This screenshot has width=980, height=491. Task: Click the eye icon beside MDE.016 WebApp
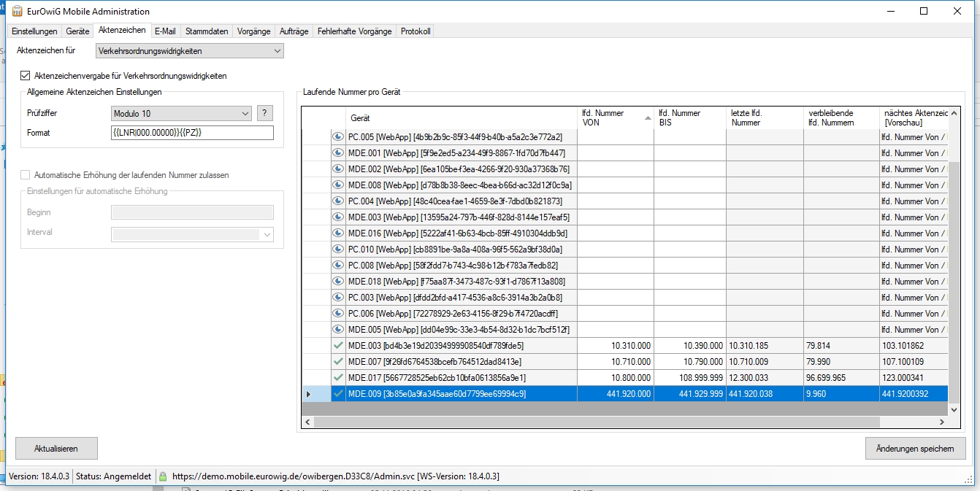(x=338, y=233)
